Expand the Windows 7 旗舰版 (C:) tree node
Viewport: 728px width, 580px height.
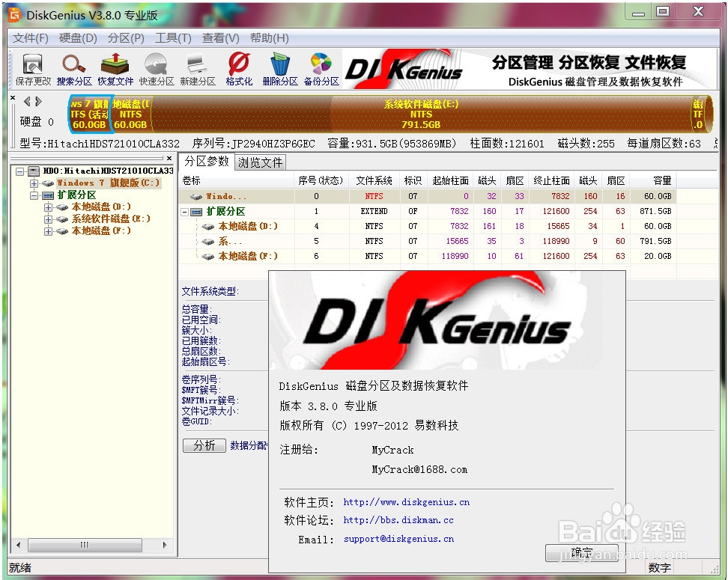pos(34,183)
